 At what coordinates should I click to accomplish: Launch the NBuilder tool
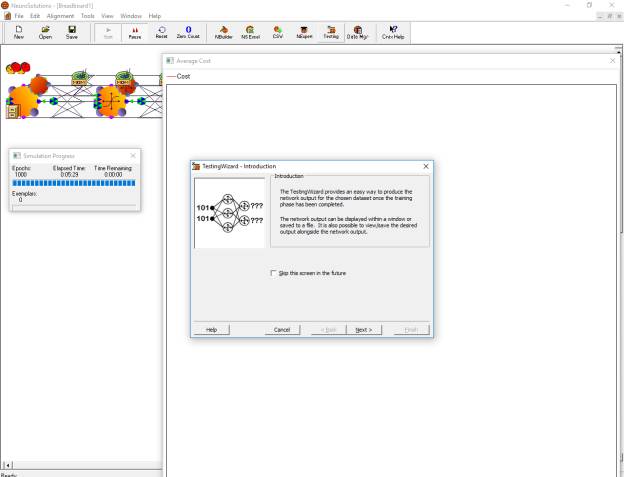point(223,32)
